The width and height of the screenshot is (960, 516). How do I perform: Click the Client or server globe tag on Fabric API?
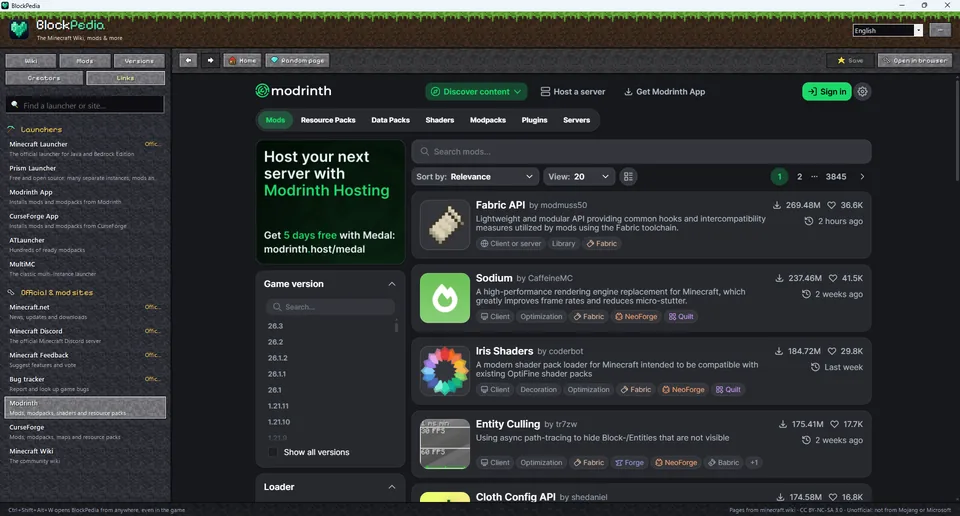click(511, 244)
